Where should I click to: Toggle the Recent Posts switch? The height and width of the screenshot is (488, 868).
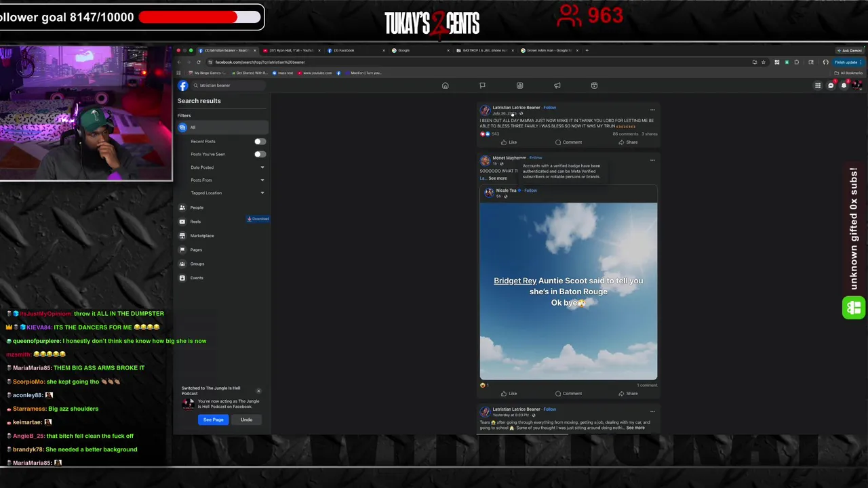(x=260, y=142)
